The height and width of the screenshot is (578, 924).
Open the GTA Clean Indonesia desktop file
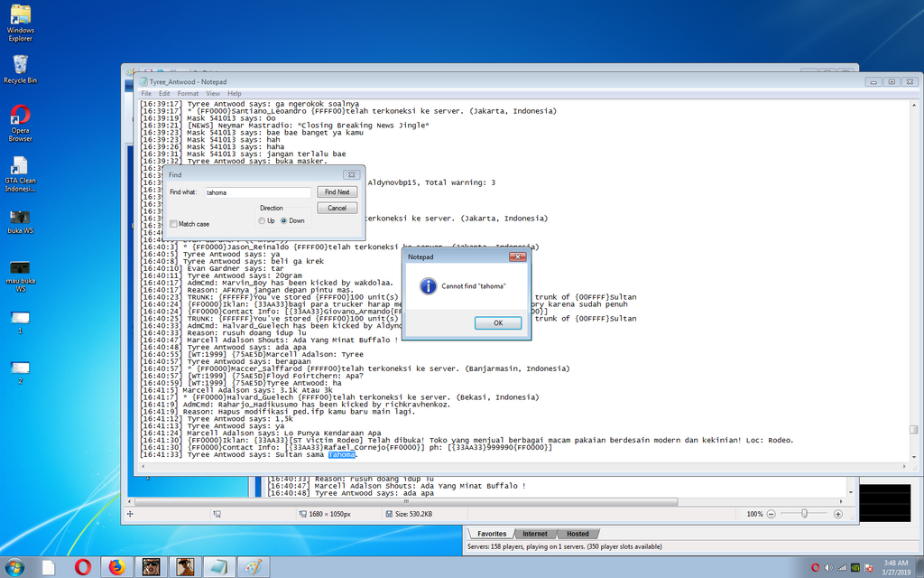pos(20,174)
